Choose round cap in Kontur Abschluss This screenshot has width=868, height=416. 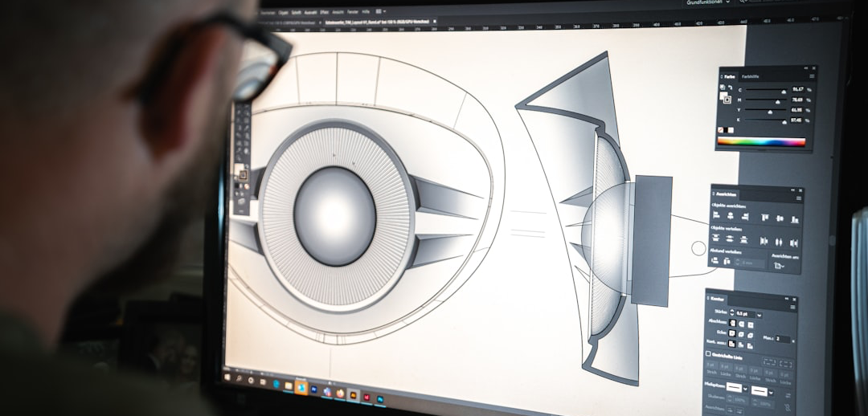coord(741,324)
